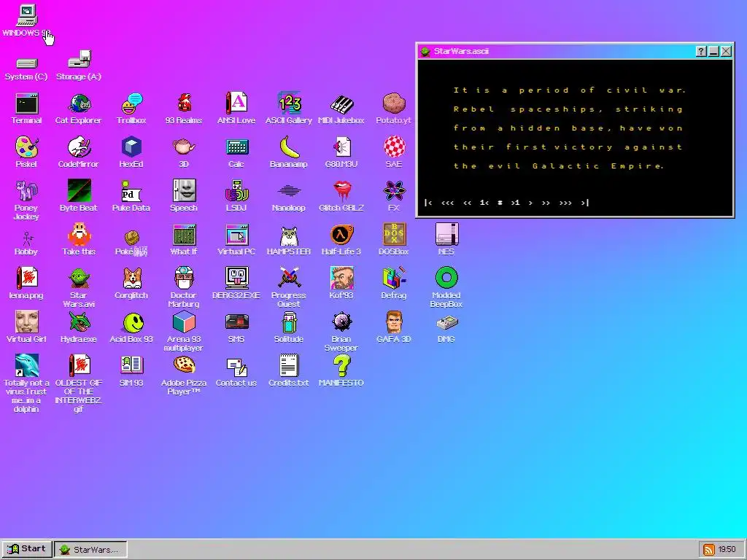Viewport: 747px width, 560px height.
Task: Select the G80.M3U playlist file
Action: 341,152
